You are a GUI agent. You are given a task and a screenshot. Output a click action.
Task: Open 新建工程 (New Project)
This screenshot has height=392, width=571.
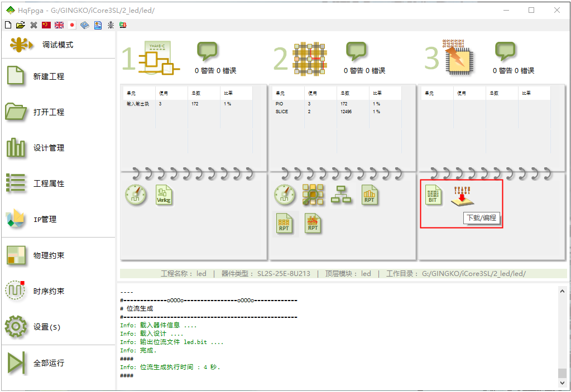tap(49, 76)
